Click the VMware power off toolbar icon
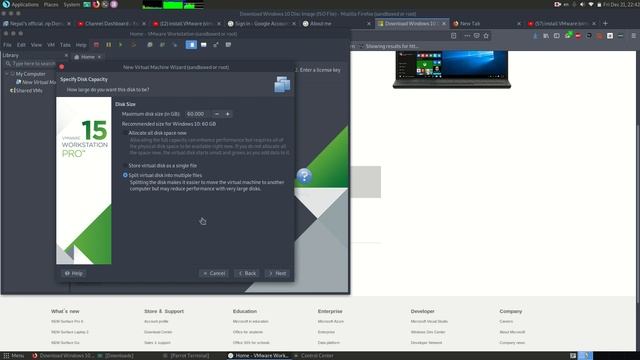This screenshot has width=640, height=360. pyautogui.click(x=96, y=45)
